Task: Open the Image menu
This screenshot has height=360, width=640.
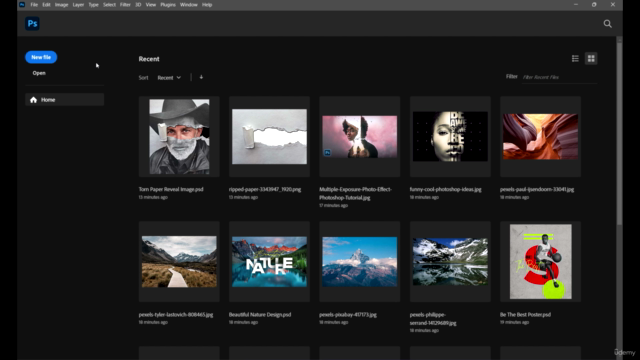Action: click(x=62, y=4)
